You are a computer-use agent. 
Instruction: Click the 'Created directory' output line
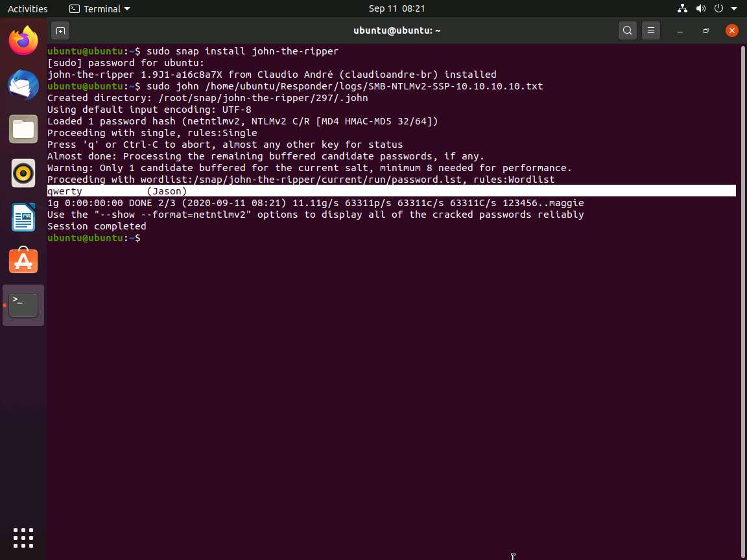click(207, 98)
